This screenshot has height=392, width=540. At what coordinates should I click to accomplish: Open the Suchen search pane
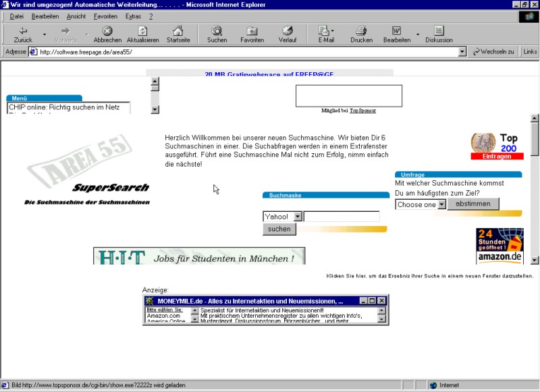[217, 35]
